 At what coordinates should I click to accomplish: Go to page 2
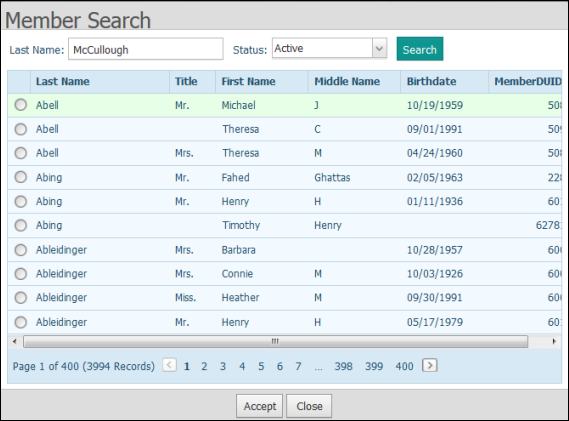204,367
